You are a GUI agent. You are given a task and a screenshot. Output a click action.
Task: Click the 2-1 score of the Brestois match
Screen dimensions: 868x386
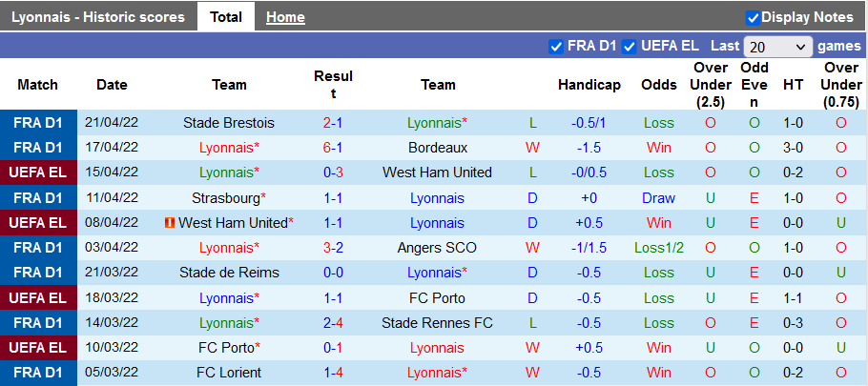point(333,123)
